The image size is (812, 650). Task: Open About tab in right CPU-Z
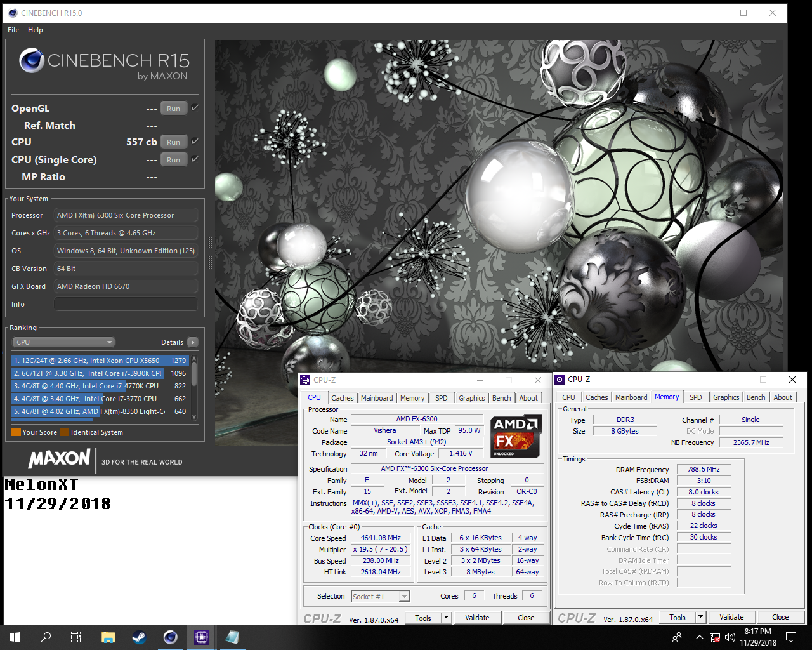tap(783, 397)
